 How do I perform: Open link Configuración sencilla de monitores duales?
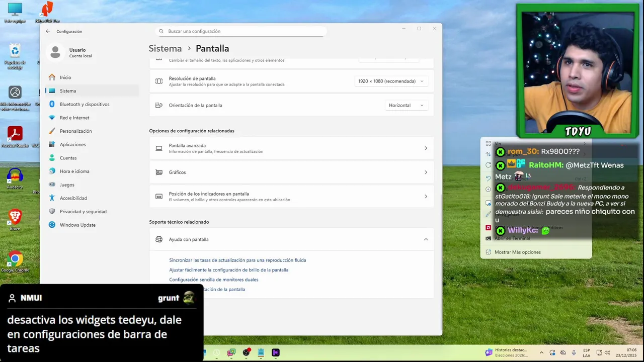tap(214, 280)
